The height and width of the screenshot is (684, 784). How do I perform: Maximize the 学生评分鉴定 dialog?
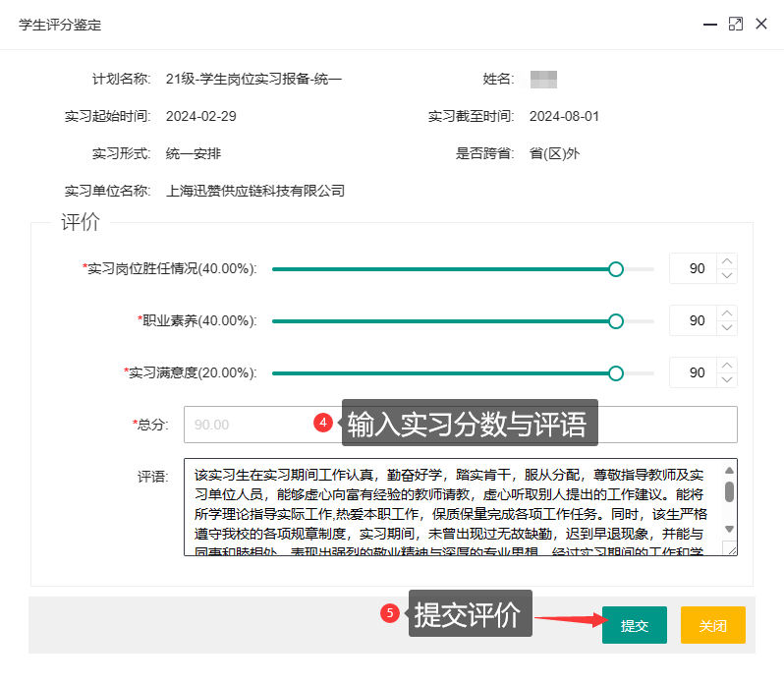[735, 25]
